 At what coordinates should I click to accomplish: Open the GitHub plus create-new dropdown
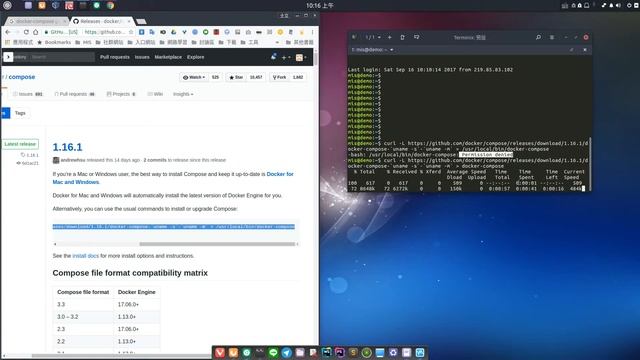pos(286,57)
